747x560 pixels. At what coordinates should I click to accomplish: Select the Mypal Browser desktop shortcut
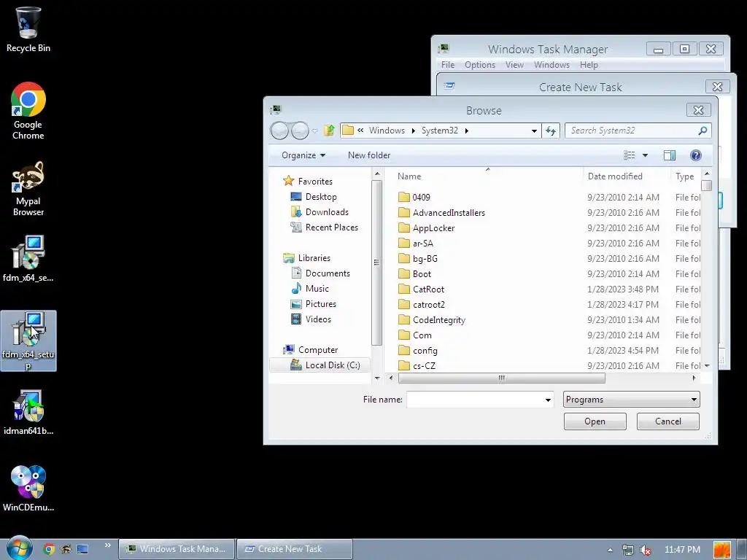pos(28,189)
